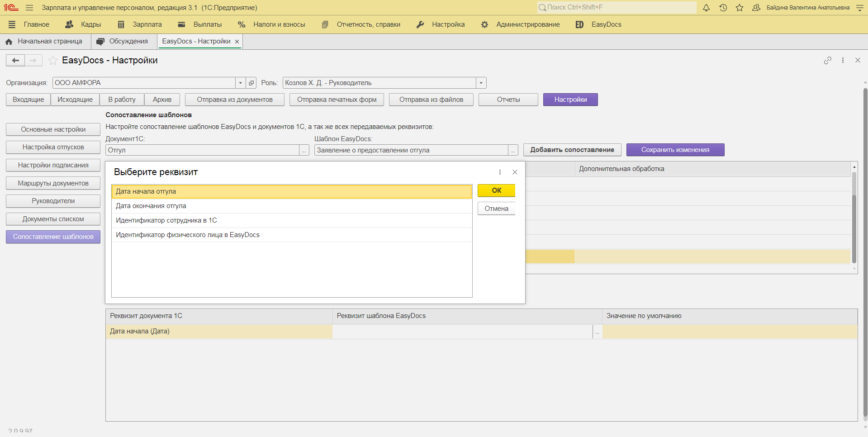
Task: Open history using the clock icon
Action: [723, 8]
